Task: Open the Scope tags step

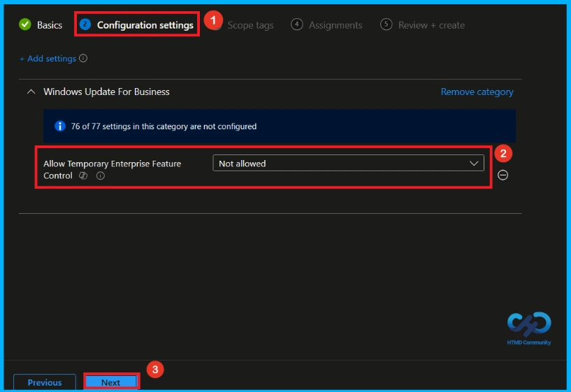Action: (250, 25)
